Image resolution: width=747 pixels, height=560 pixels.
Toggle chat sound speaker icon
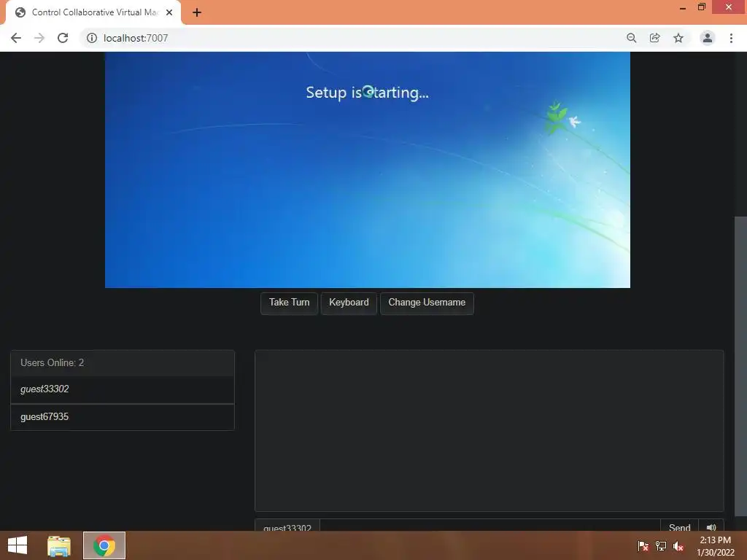pyautogui.click(x=711, y=526)
